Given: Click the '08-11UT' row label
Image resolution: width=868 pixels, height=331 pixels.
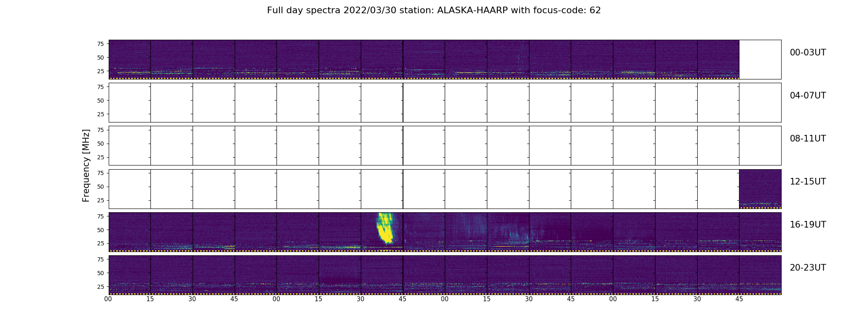Looking at the screenshot, I should 808,139.
